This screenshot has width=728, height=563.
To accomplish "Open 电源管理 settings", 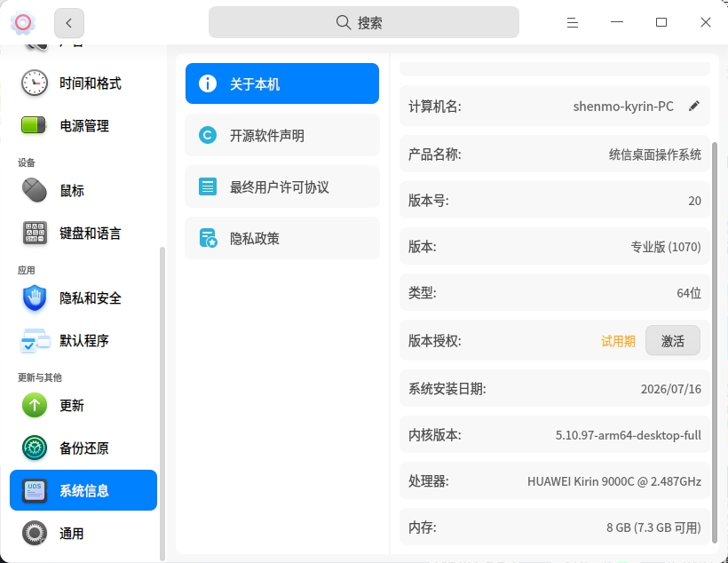I will pos(83,125).
